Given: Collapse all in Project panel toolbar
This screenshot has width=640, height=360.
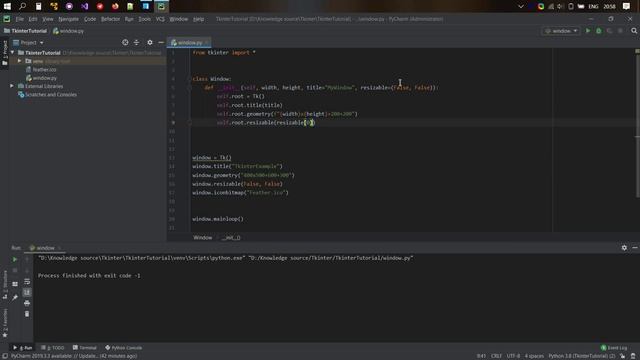Looking at the screenshot, I should tap(136, 42).
